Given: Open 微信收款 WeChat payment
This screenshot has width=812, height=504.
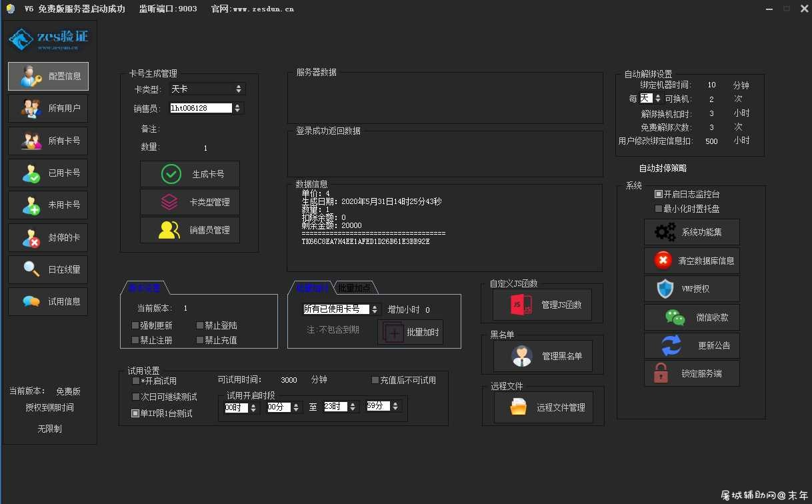Looking at the screenshot, I should (x=692, y=317).
